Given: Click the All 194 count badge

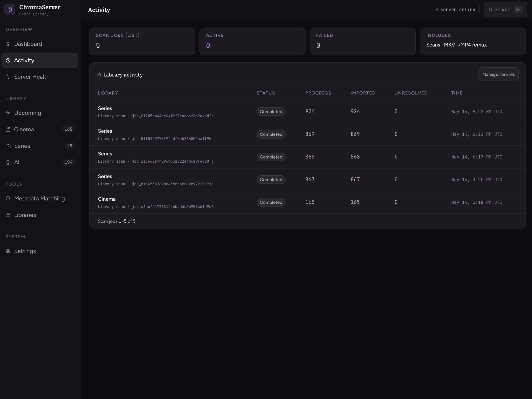Looking at the screenshot, I should point(68,162).
